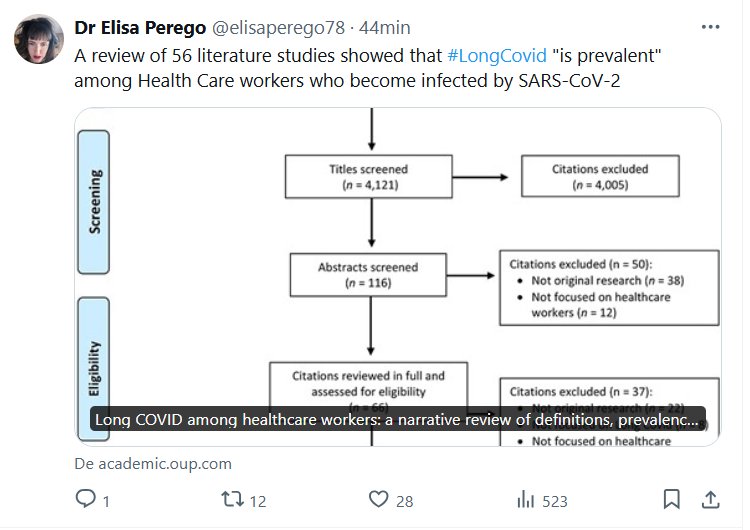Bookmark this tweet
The width and height of the screenshot is (750, 530).
[x=672, y=499]
